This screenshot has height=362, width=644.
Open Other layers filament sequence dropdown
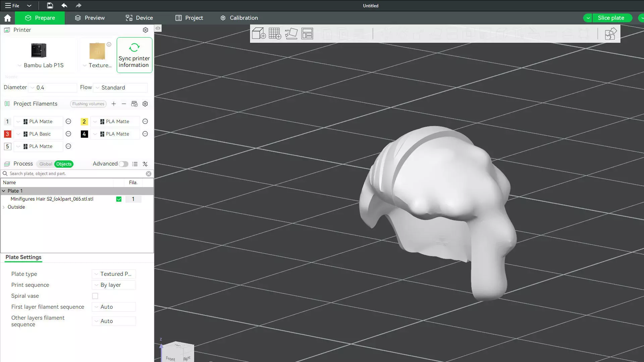(x=114, y=321)
